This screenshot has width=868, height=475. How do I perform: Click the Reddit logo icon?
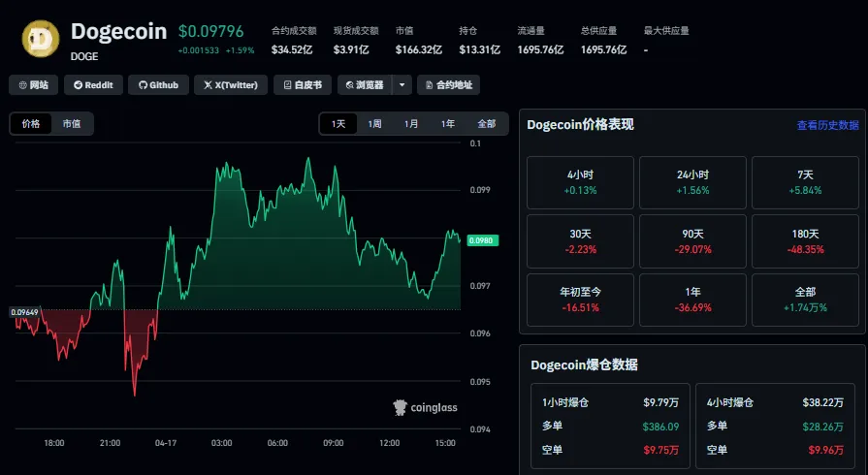pos(78,85)
